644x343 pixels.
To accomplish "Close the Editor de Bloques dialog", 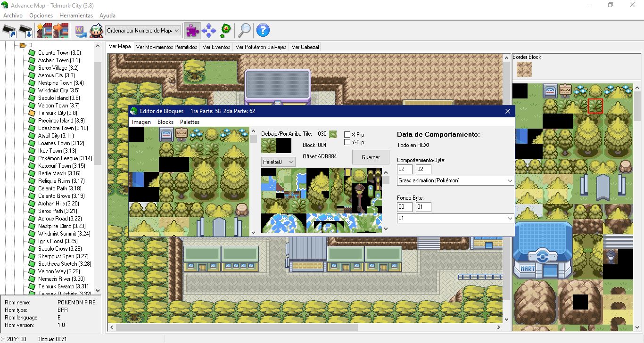I will (x=508, y=111).
